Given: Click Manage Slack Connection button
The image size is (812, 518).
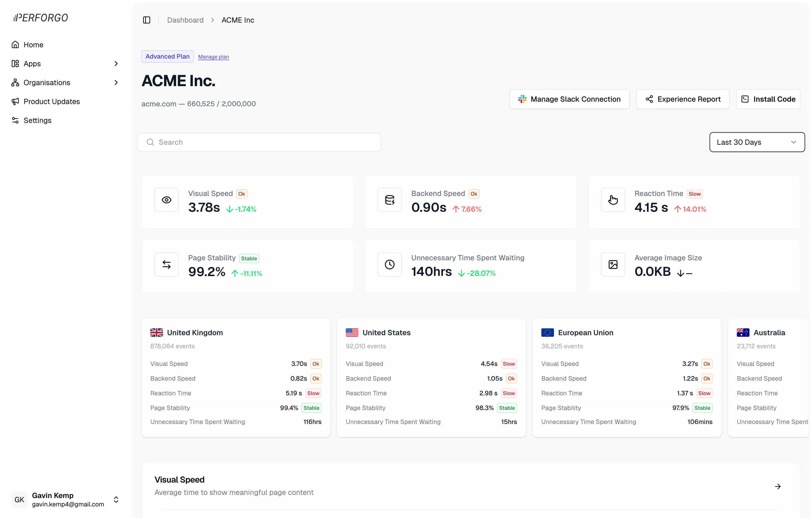Looking at the screenshot, I should [569, 99].
